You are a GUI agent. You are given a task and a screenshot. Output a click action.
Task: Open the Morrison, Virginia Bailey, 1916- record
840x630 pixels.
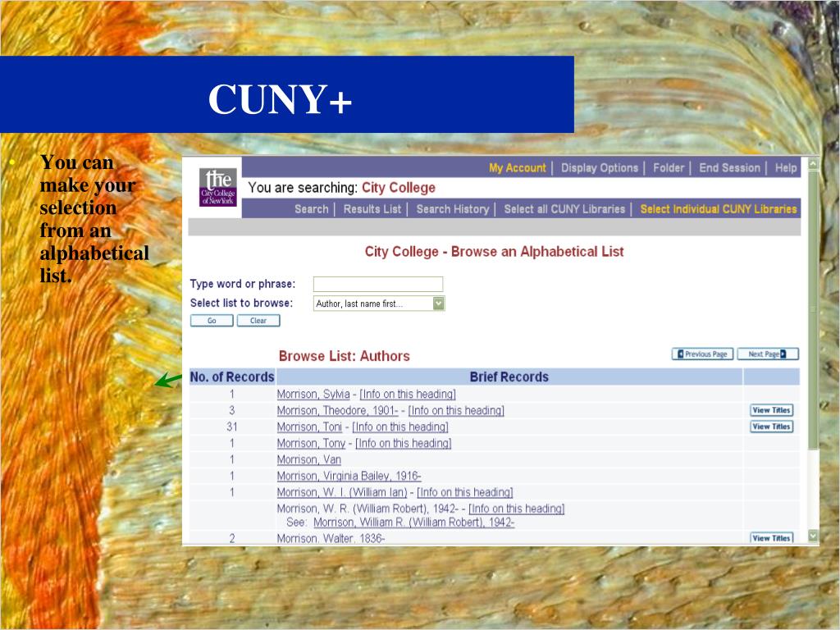(349, 477)
